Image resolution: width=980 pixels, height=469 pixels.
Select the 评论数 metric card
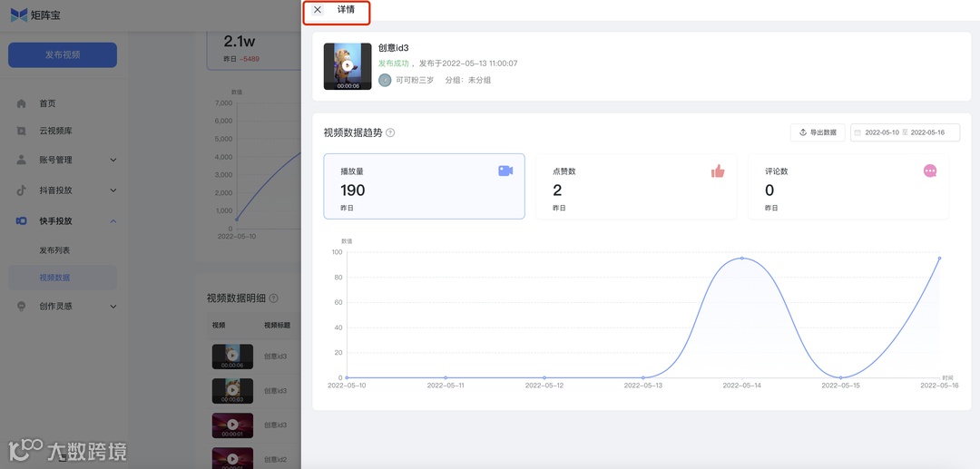(x=848, y=186)
